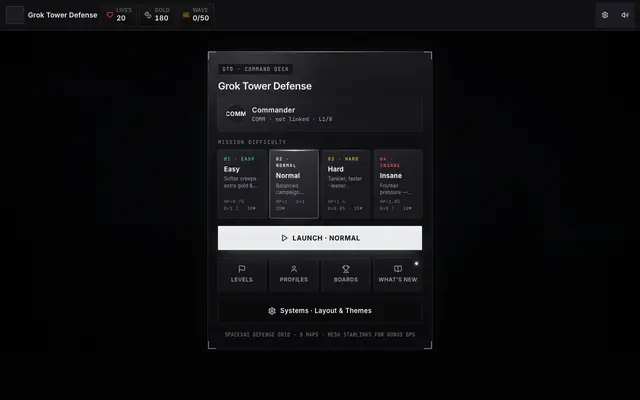The image size is (640, 400).
Task: Click 'Tankier, faster' description on Hard card
Action: 345,182
